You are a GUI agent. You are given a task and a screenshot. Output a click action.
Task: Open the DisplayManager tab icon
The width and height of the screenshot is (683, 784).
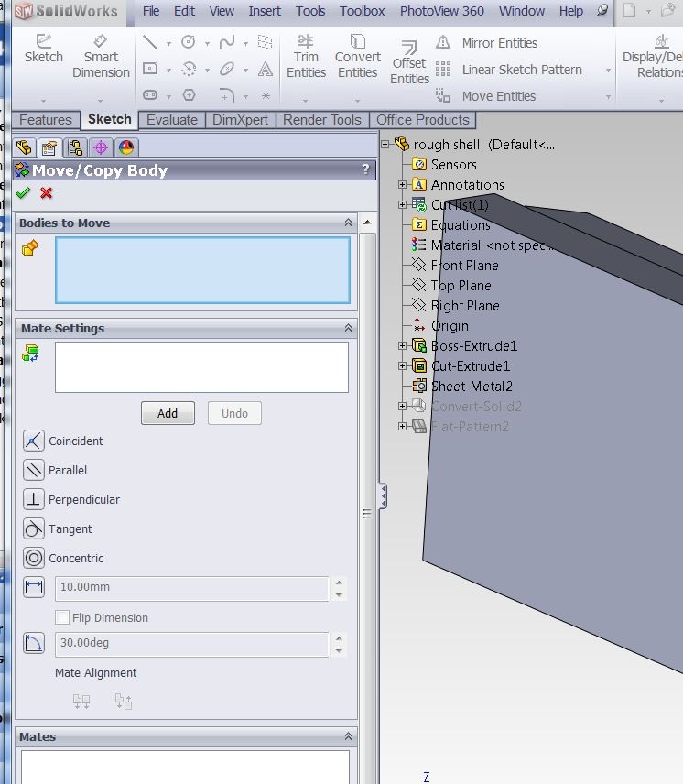coord(126,147)
